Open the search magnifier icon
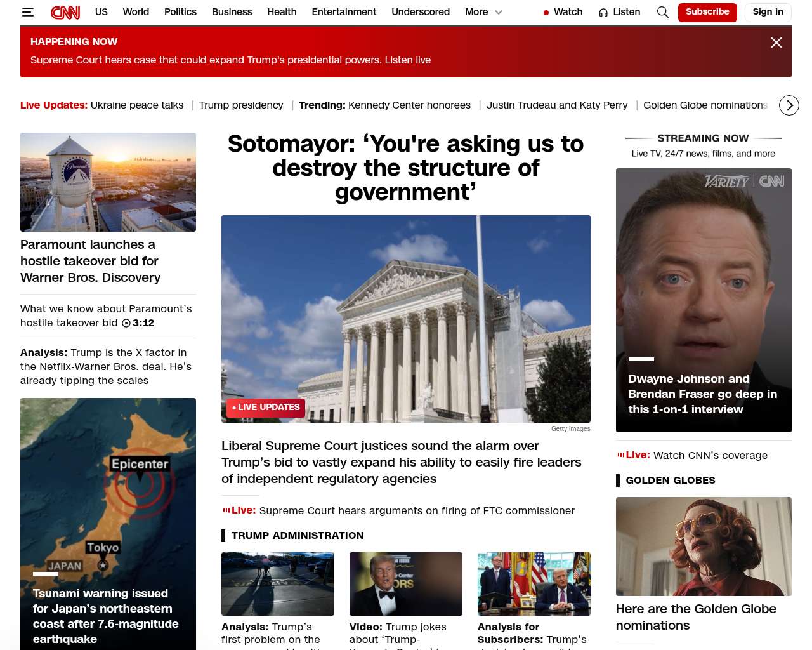The image size is (812, 650). [662, 12]
